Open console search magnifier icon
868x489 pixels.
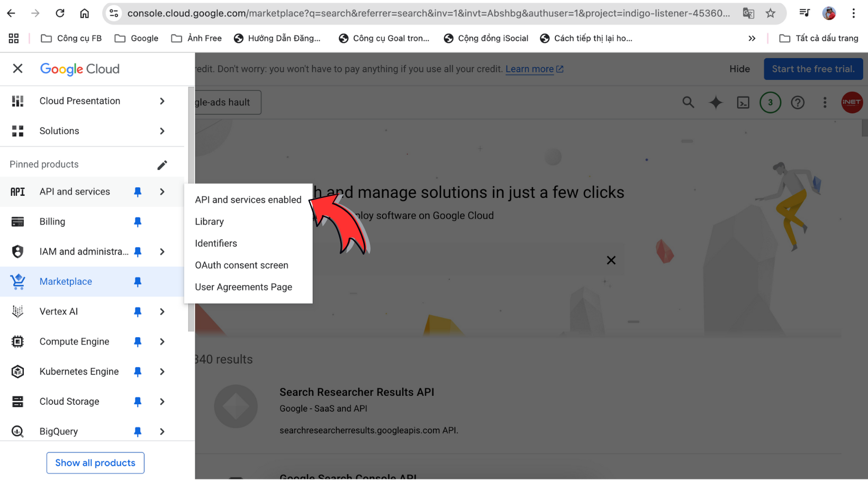[x=688, y=102]
